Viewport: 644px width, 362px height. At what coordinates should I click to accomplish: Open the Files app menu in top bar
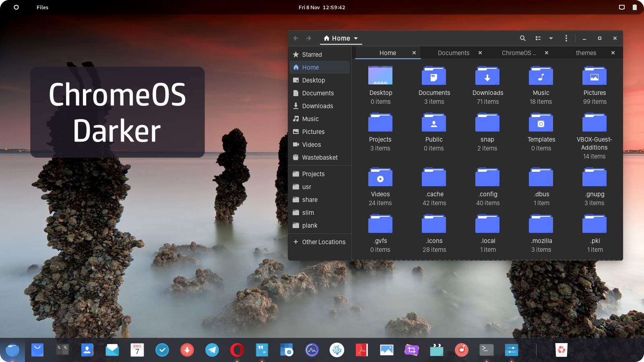click(42, 7)
